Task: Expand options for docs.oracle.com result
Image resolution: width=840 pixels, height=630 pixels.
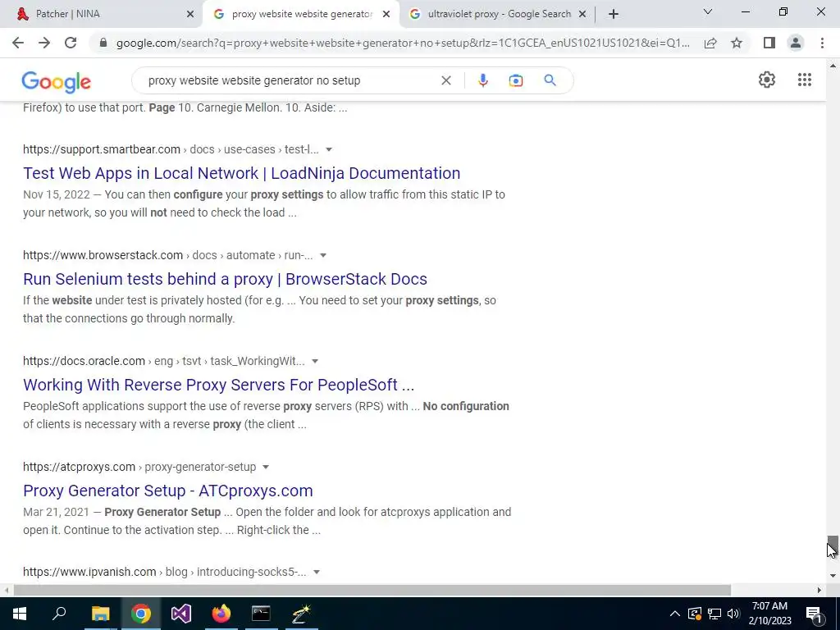Action: (x=315, y=361)
